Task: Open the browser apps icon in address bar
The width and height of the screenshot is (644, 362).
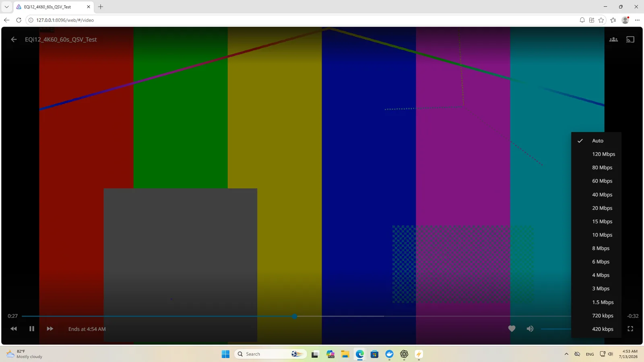Action: (592, 20)
